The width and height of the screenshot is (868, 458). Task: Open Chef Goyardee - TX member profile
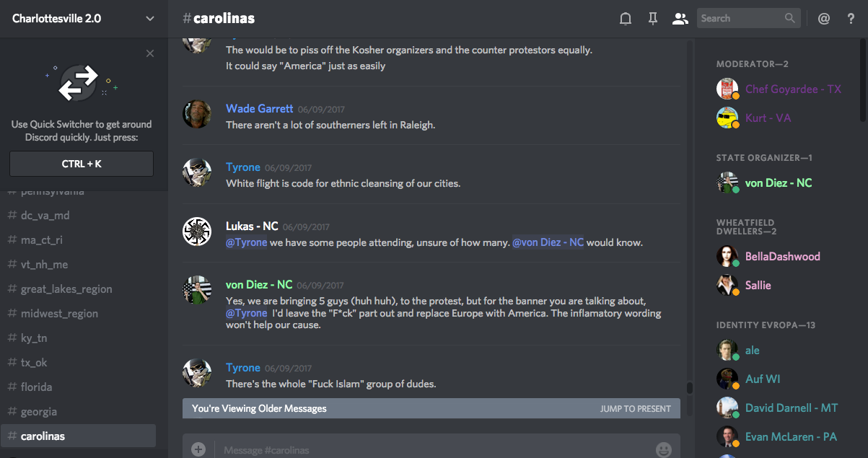pos(792,89)
